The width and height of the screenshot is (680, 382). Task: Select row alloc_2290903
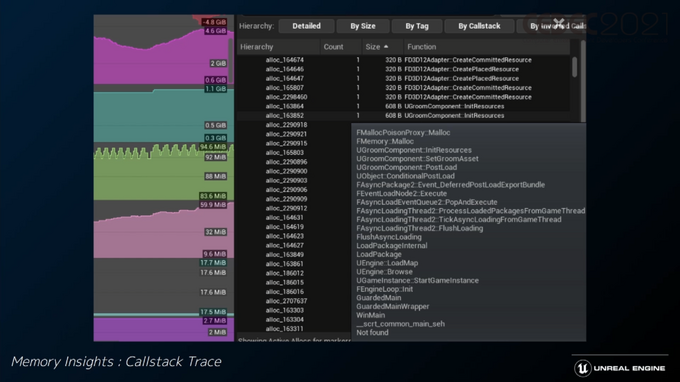pyautogui.click(x=286, y=180)
